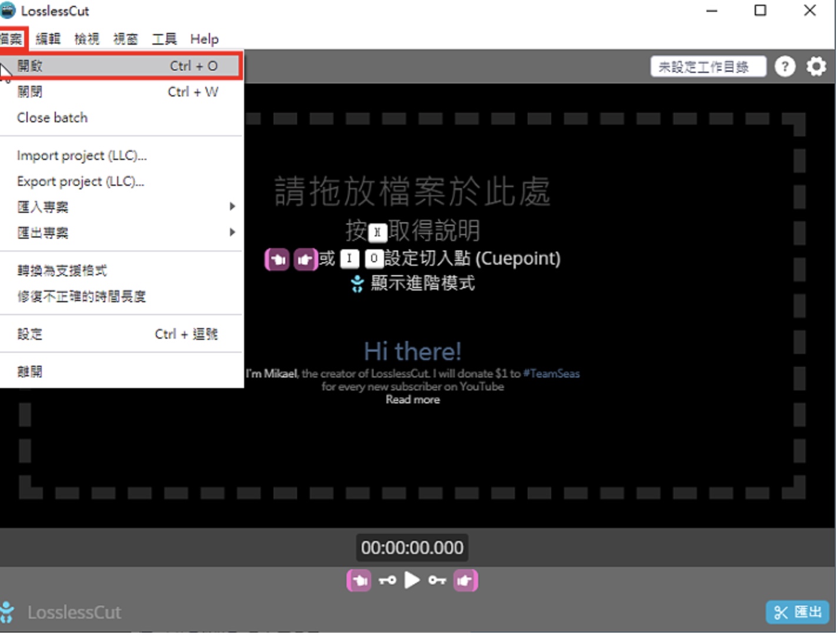Expand the 匯入專案 submenu arrow

(x=232, y=206)
